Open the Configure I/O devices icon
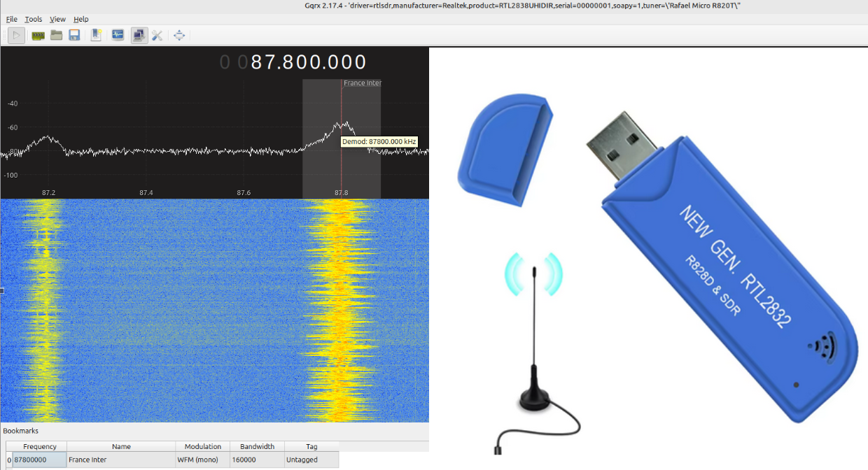The height and width of the screenshot is (470, 868). point(38,35)
